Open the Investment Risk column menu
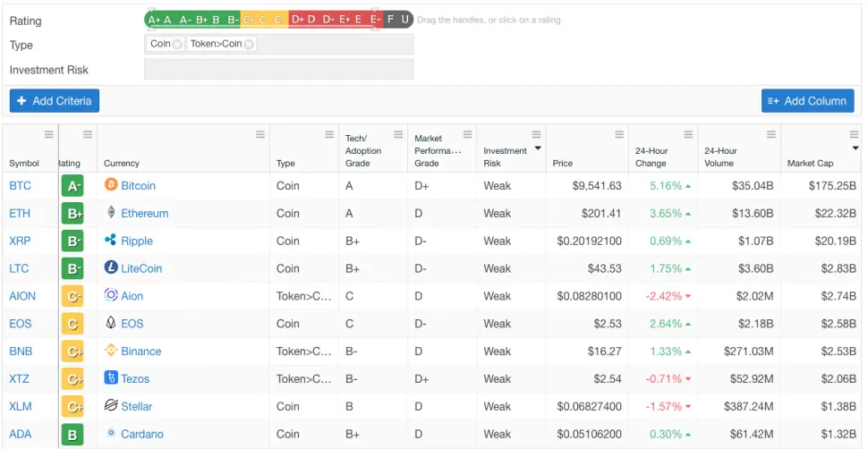The image size is (868, 449). (536, 134)
